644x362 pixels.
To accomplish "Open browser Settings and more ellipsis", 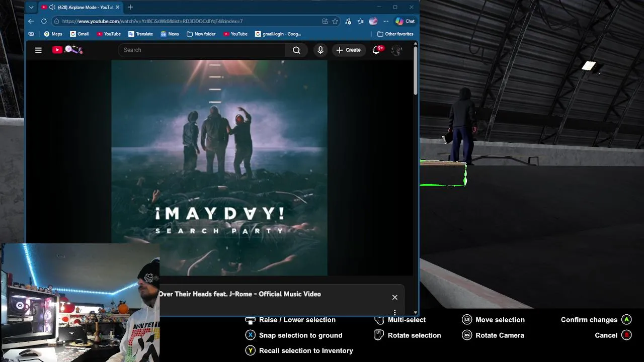I will pos(386,21).
